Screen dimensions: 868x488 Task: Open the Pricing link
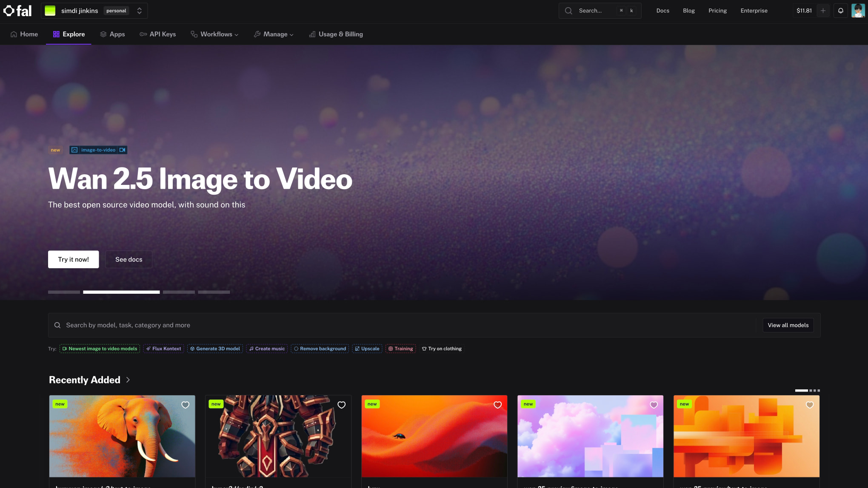tap(717, 11)
